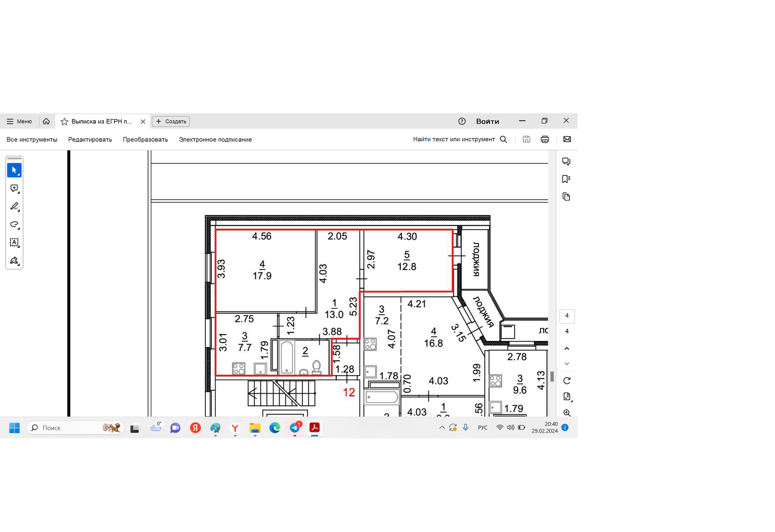This screenshot has height=532, width=775.
Task: Open the hamburger Меню menu
Action: pos(19,121)
